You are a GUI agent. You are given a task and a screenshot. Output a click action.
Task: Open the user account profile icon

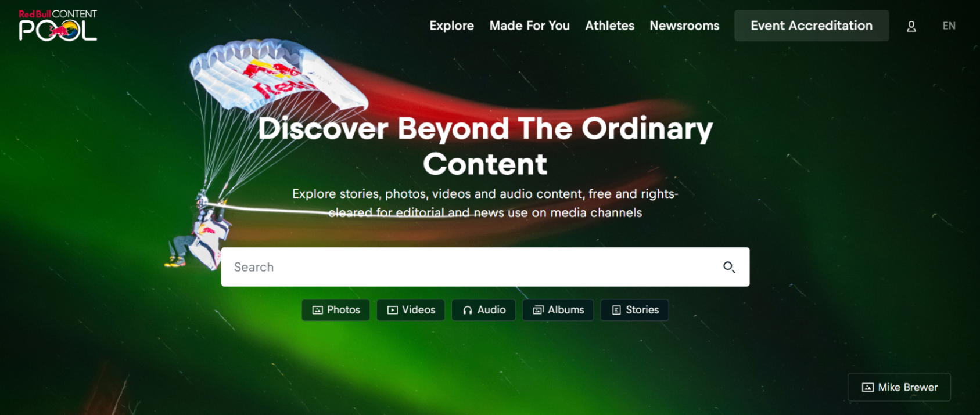(x=911, y=26)
